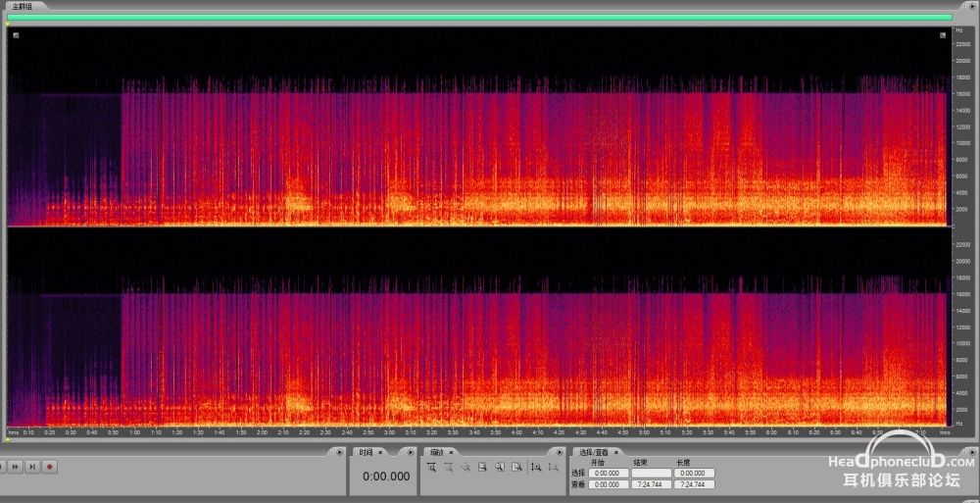Click the large 0:00.000 time display
This screenshot has height=503, width=980.
[x=386, y=477]
